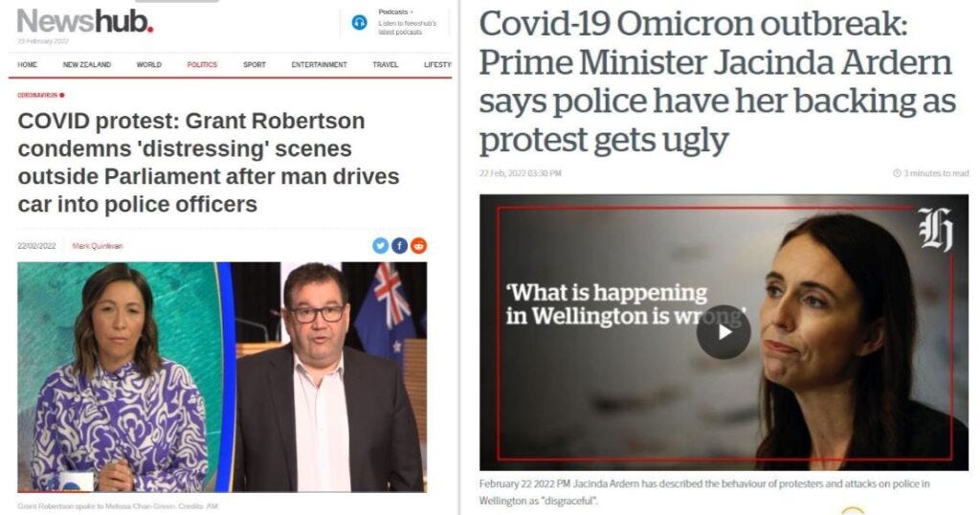Open the Entertainment section
Image resolution: width=980 pixels, height=515 pixels.
click(x=319, y=64)
